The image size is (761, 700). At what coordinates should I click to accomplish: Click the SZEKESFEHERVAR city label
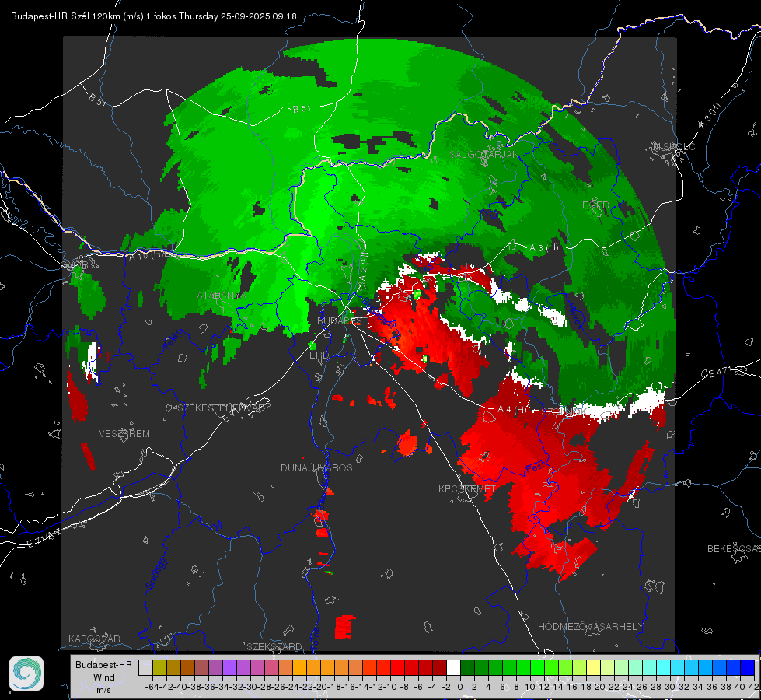[x=221, y=408]
